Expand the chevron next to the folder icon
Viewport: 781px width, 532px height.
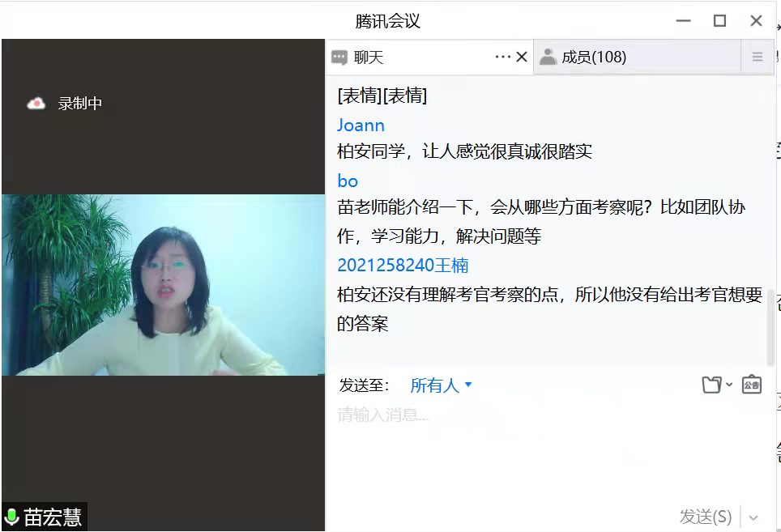click(x=729, y=385)
